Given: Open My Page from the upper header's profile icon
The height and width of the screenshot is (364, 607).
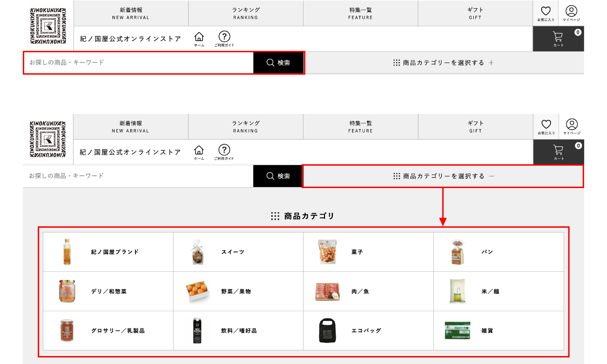Looking at the screenshot, I should click(572, 13).
